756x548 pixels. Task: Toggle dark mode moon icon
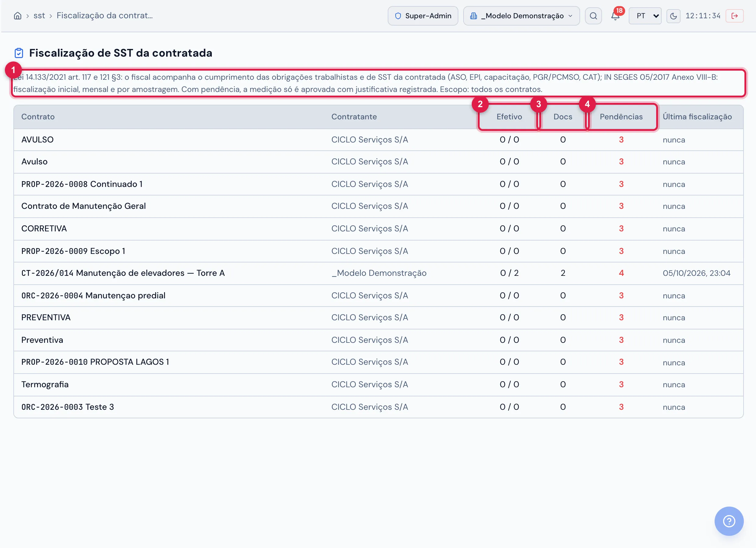point(673,16)
